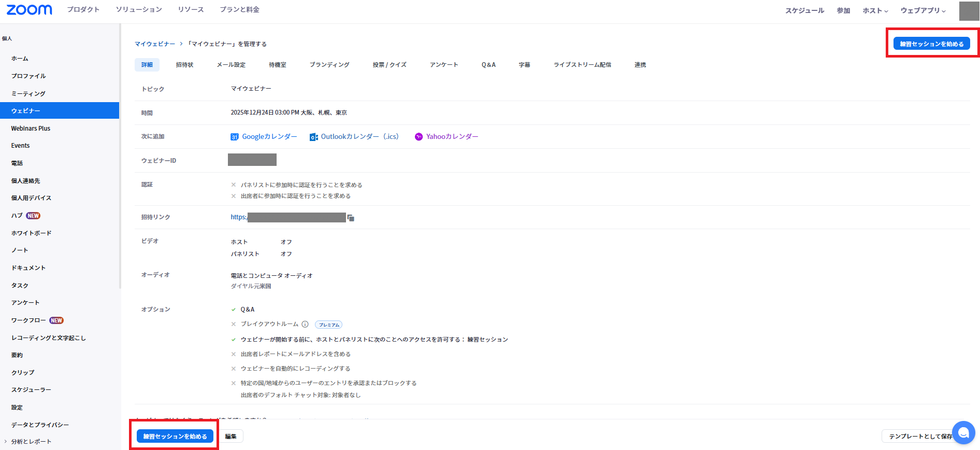This screenshot has width=980, height=450.
Task: Click the user profile avatar
Action: (969, 11)
